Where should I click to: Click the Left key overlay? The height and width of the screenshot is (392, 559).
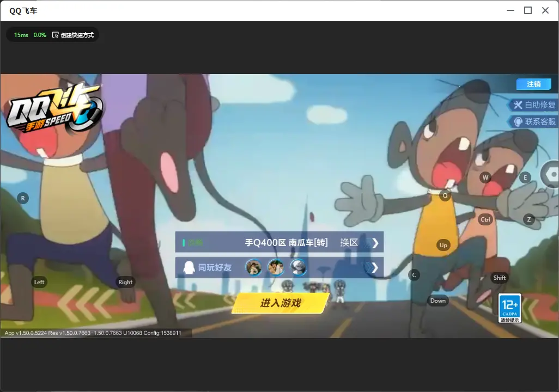39,282
